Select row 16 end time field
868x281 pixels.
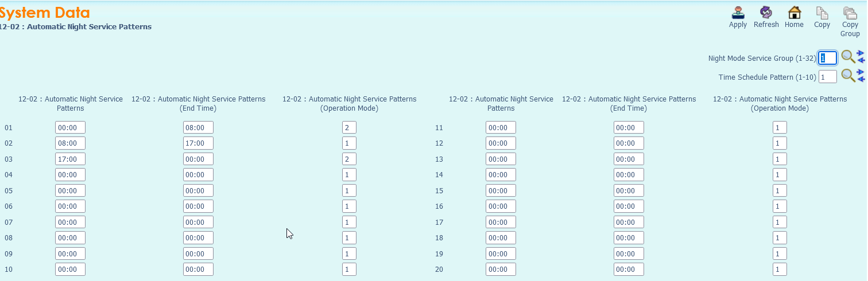pos(629,206)
